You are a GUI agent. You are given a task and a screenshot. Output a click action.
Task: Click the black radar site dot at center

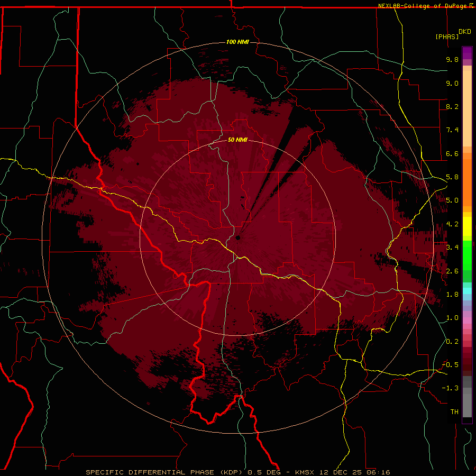238,237
